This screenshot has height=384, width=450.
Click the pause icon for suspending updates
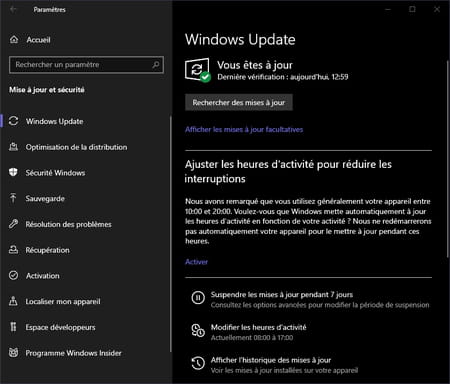point(198,297)
